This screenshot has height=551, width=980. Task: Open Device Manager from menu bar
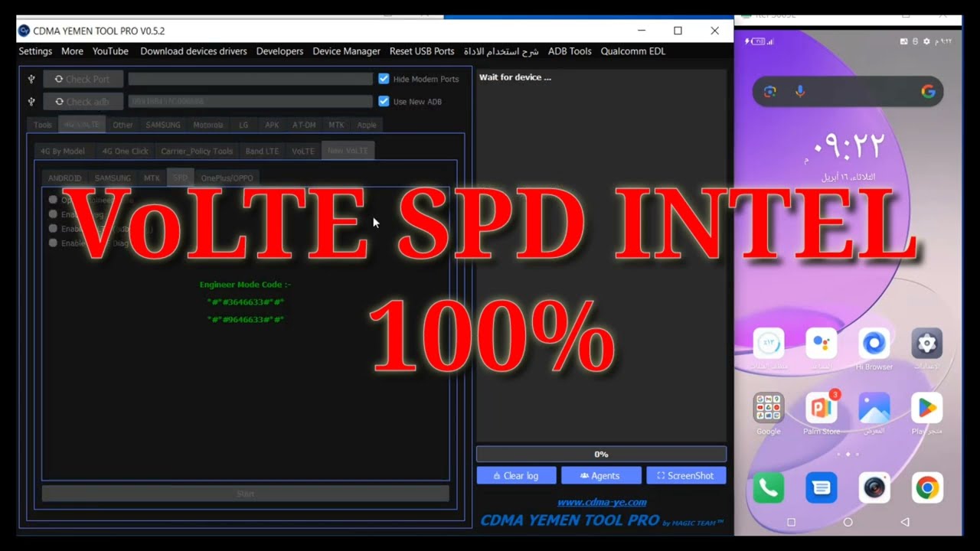point(346,51)
